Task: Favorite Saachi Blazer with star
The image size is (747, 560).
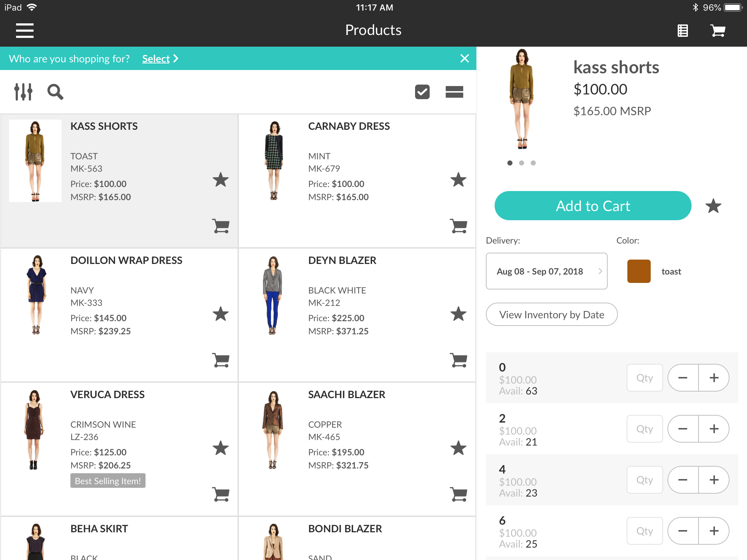Action: point(458,448)
